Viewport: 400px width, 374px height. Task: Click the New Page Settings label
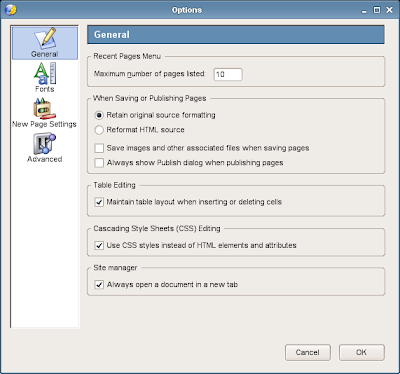coord(44,124)
